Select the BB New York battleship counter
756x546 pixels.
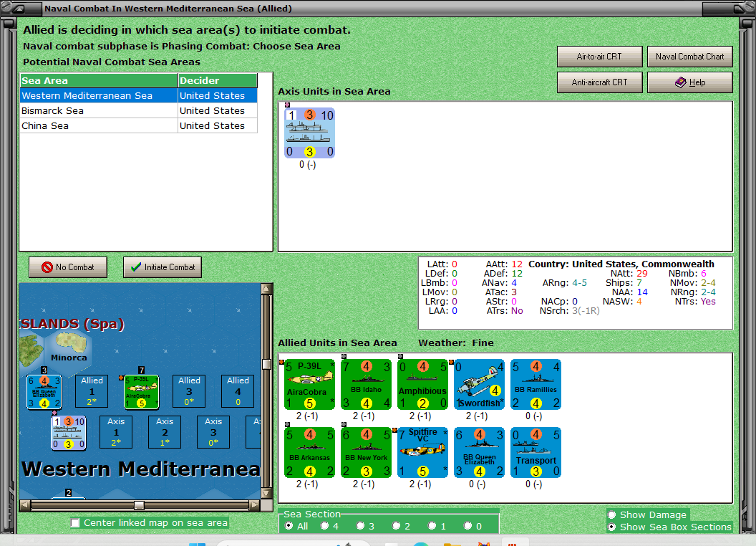(x=367, y=452)
